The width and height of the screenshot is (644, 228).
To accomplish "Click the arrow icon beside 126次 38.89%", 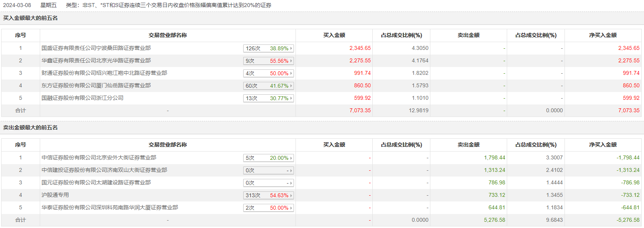I will 291,49.
